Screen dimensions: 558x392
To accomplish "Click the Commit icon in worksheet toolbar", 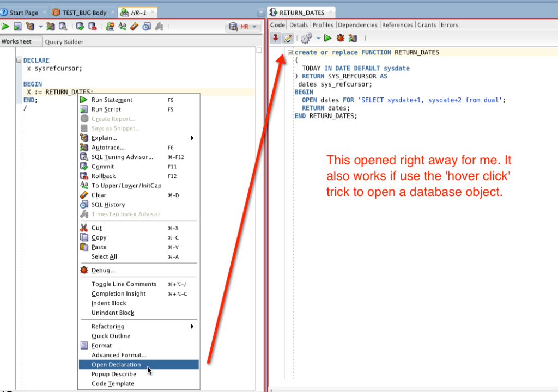I will pos(80,26).
